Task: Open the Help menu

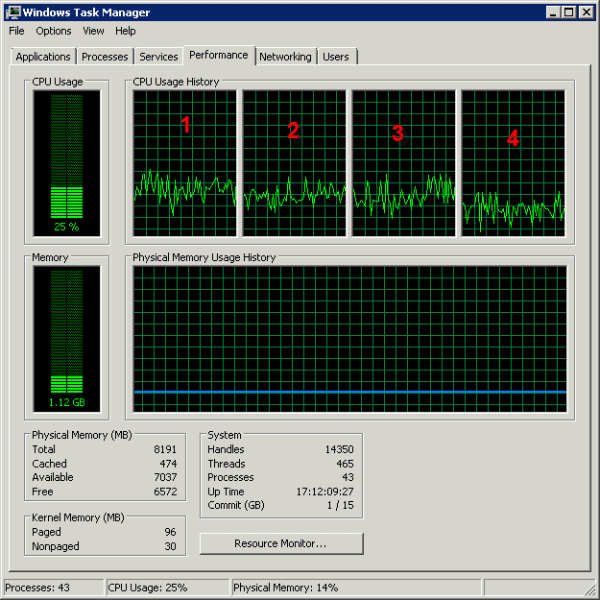Action: click(x=126, y=31)
